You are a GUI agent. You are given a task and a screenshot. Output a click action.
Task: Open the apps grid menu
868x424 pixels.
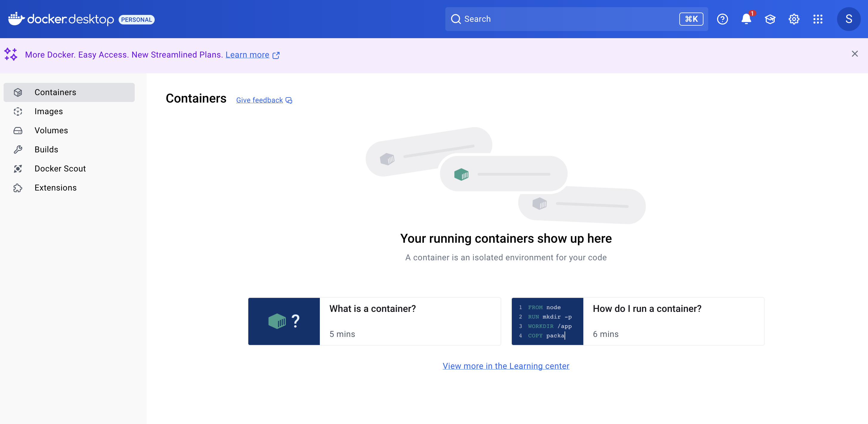point(818,19)
